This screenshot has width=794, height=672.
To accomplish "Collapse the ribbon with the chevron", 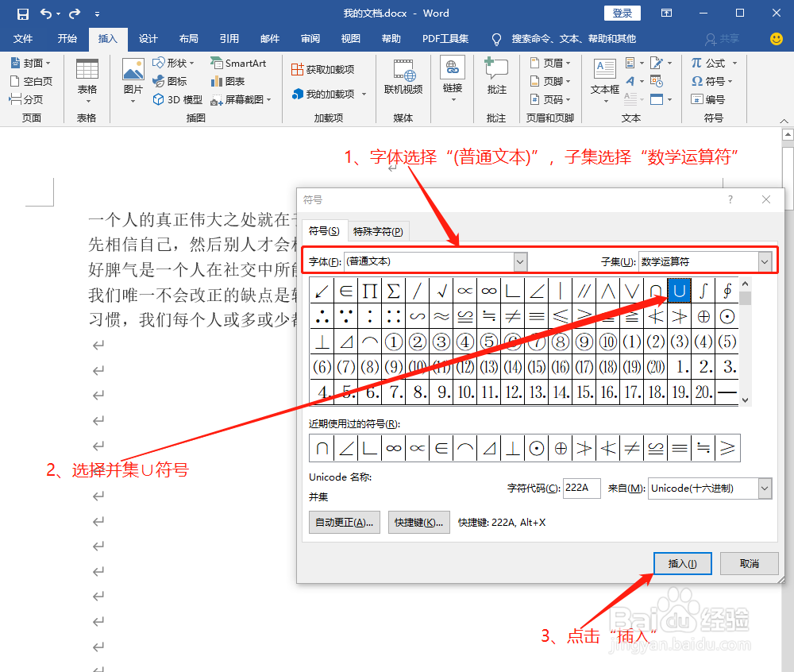I will [784, 121].
